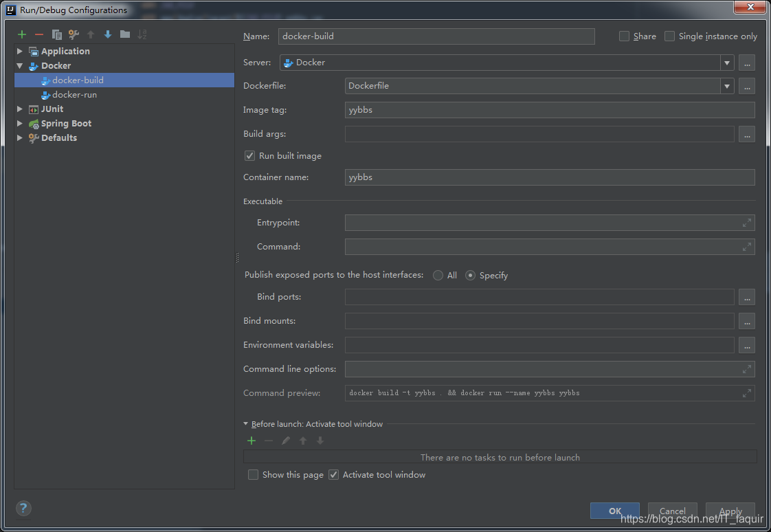The width and height of the screenshot is (771, 532).
Task: Select the Defaults group
Action: (124, 138)
